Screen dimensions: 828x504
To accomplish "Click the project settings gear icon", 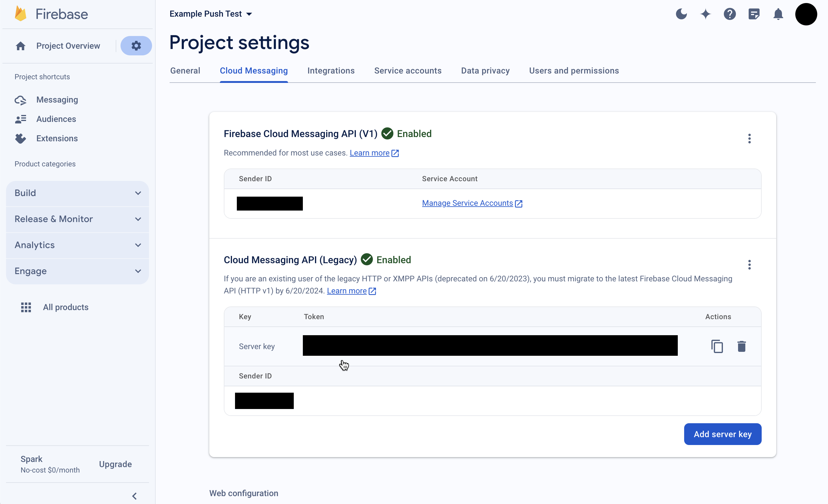I will coord(136,46).
